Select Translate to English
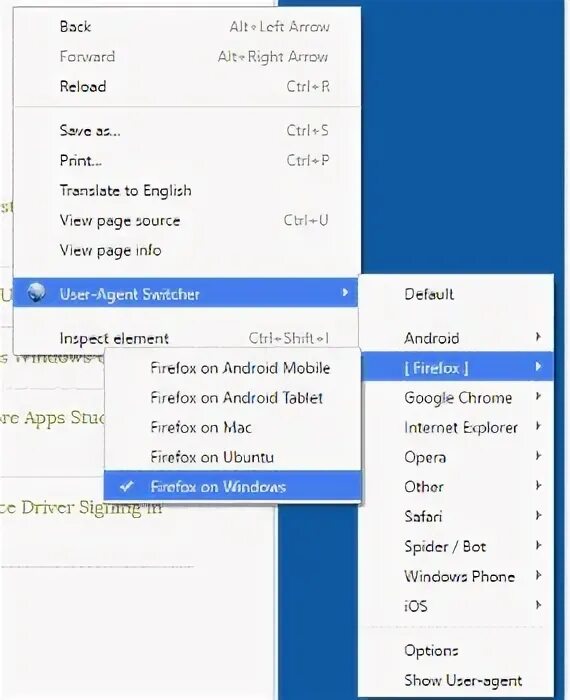570x700 pixels. click(x=187, y=191)
